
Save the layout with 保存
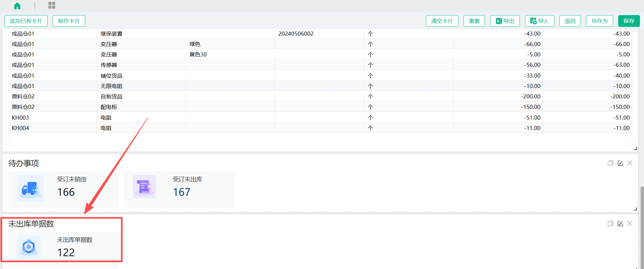(x=629, y=21)
